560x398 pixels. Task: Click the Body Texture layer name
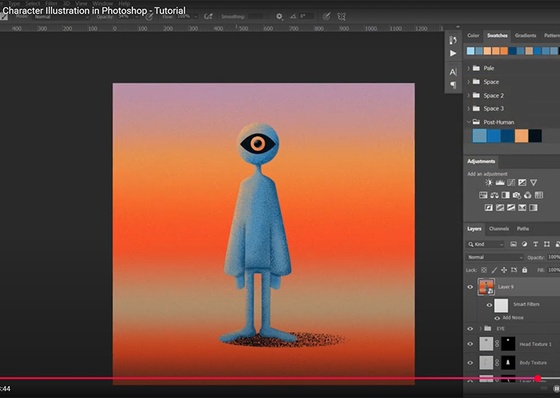click(x=533, y=363)
